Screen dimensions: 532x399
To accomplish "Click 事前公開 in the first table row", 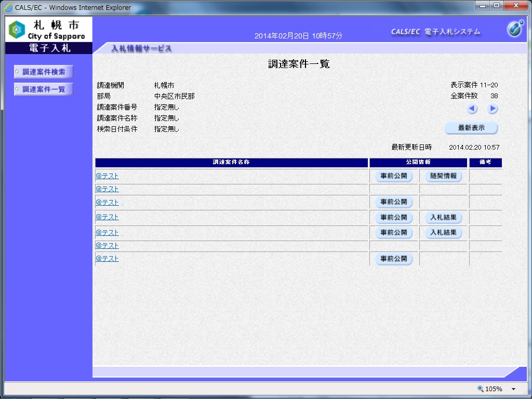I will (x=394, y=176).
